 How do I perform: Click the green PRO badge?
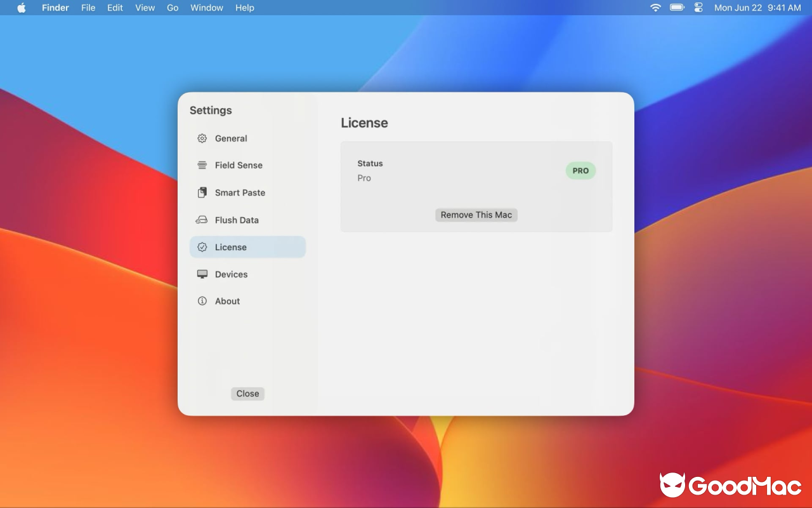coord(580,171)
